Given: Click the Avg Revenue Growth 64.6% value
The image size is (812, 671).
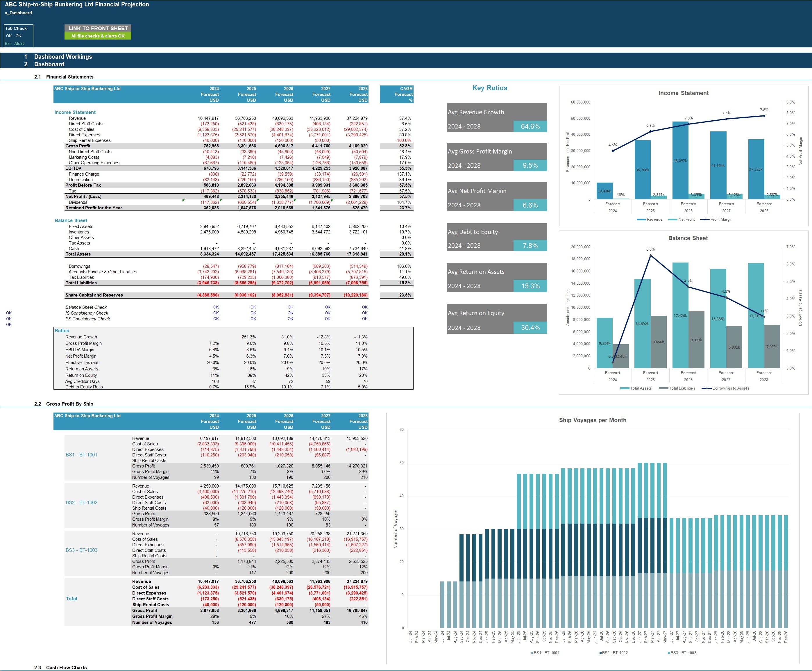Looking at the screenshot, I should pyautogui.click(x=530, y=126).
